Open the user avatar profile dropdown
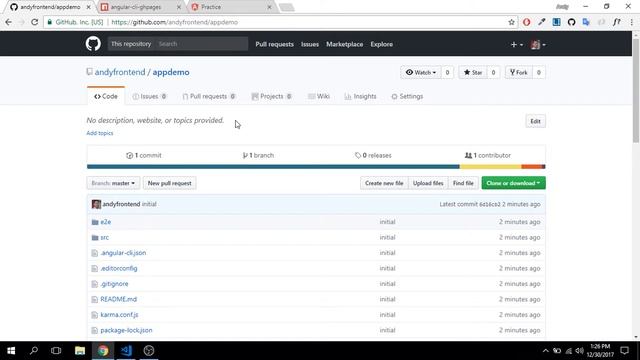Image resolution: width=640 pixels, height=360 pixels. (x=538, y=44)
